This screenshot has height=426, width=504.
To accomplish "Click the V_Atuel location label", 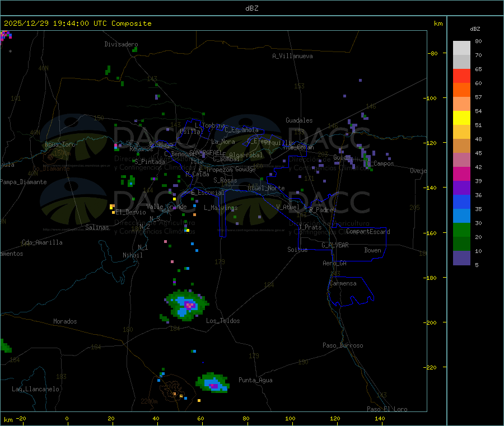I will tap(288, 207).
